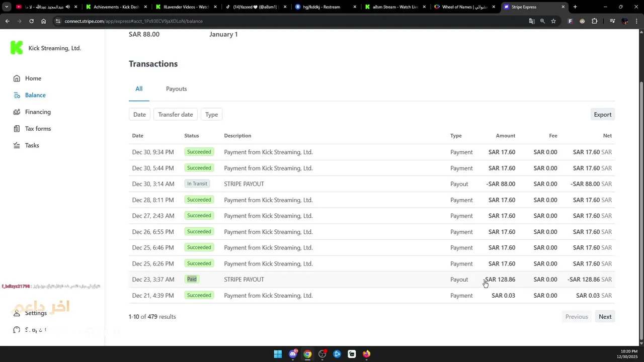Open Firefox from the taskbar
644x362 pixels.
(366, 354)
